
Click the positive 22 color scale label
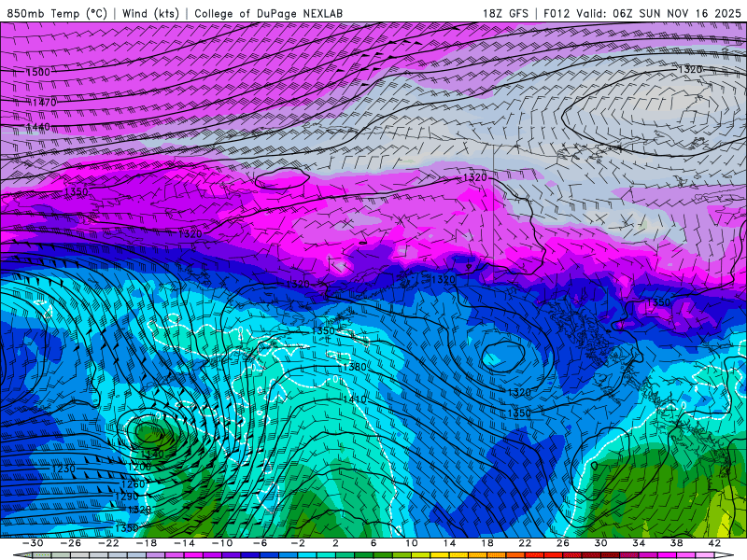click(525, 543)
